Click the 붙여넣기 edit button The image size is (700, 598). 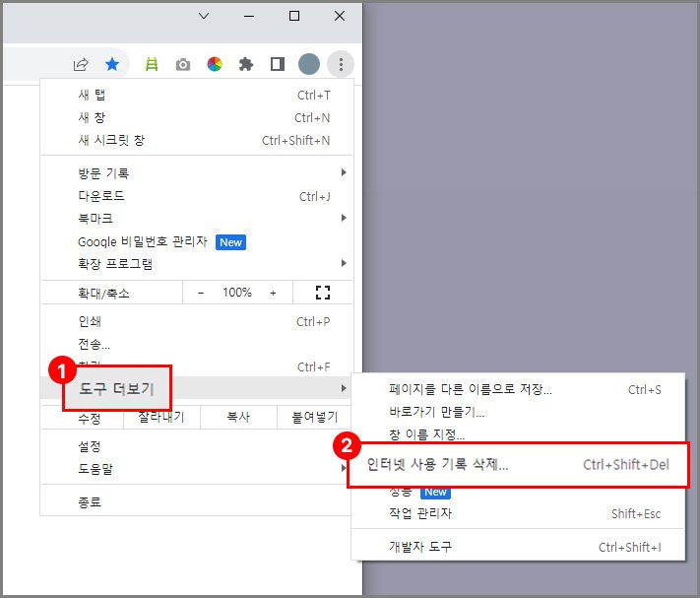tap(315, 418)
